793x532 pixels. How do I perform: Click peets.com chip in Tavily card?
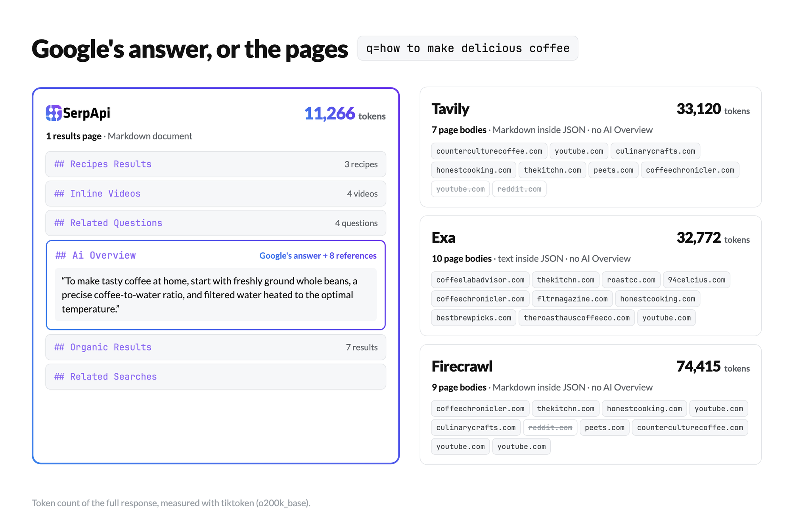pos(613,170)
